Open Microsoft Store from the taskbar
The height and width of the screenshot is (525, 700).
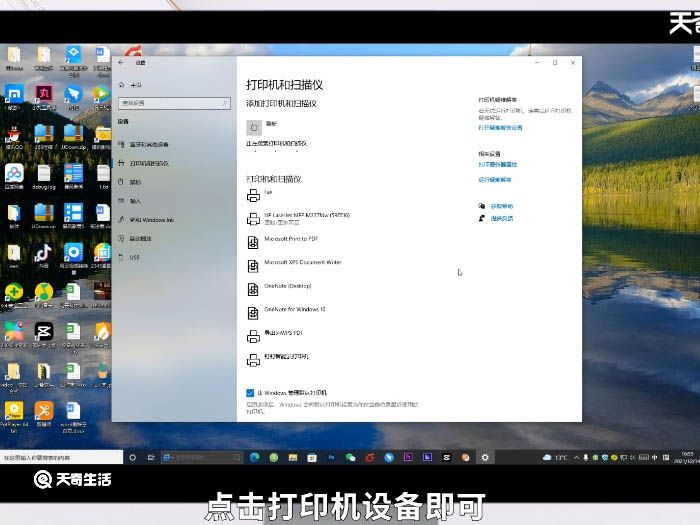pos(312,457)
